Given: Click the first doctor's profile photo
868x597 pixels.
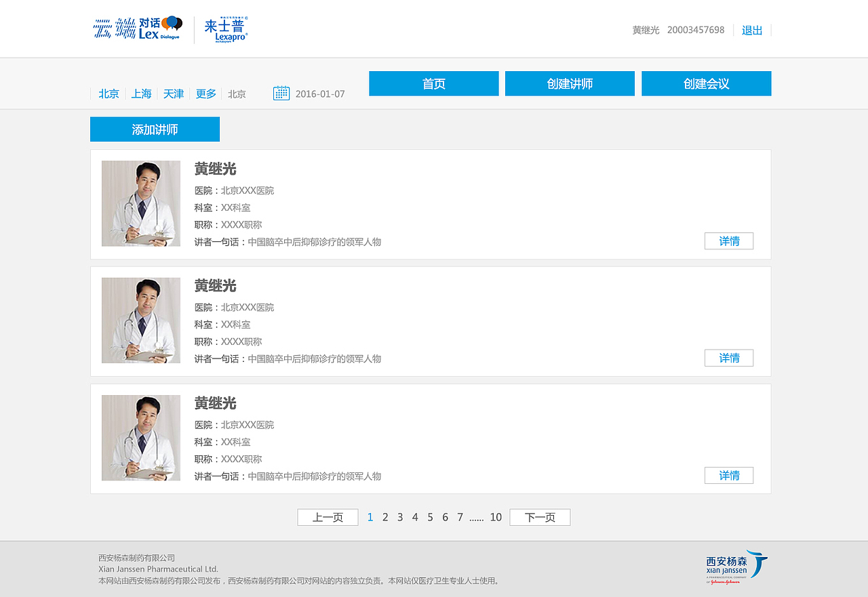Looking at the screenshot, I should pyautogui.click(x=140, y=203).
